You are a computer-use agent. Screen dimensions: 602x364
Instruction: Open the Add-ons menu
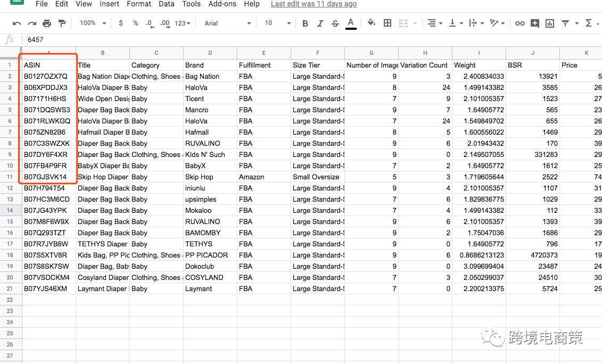[x=222, y=4]
